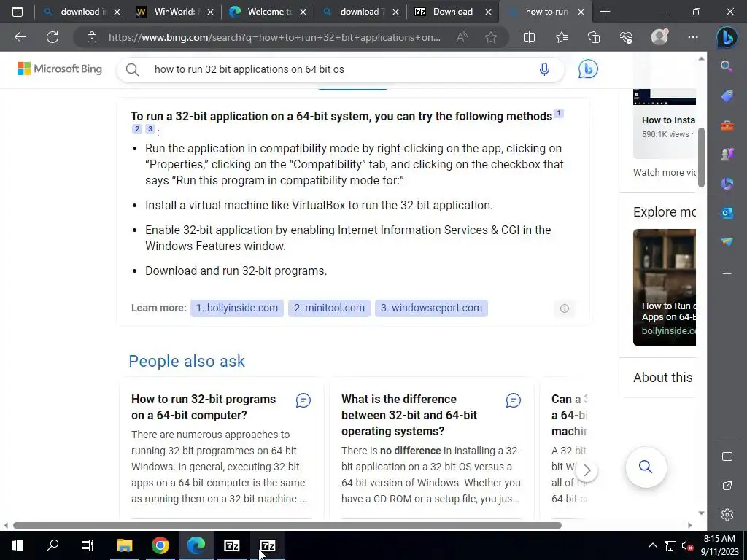
Task: Click the vertical page scrollbar thumb
Action: (x=701, y=157)
